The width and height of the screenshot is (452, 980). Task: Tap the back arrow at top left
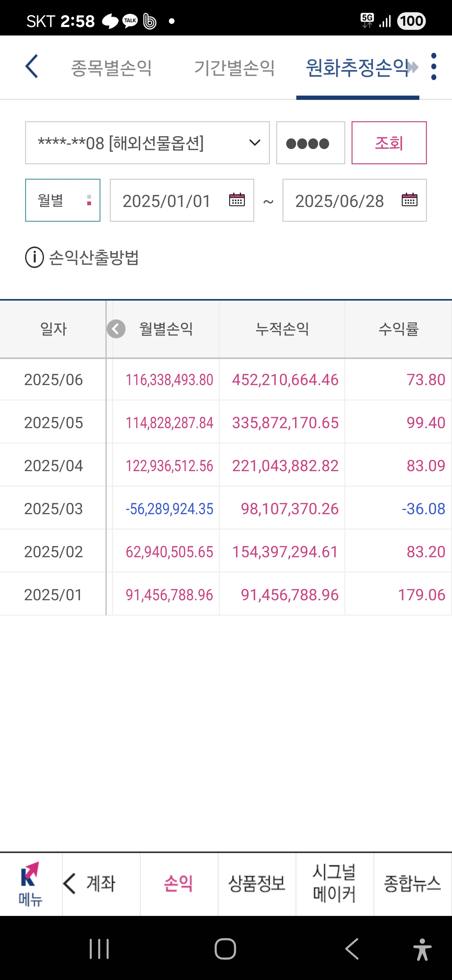[x=32, y=66]
